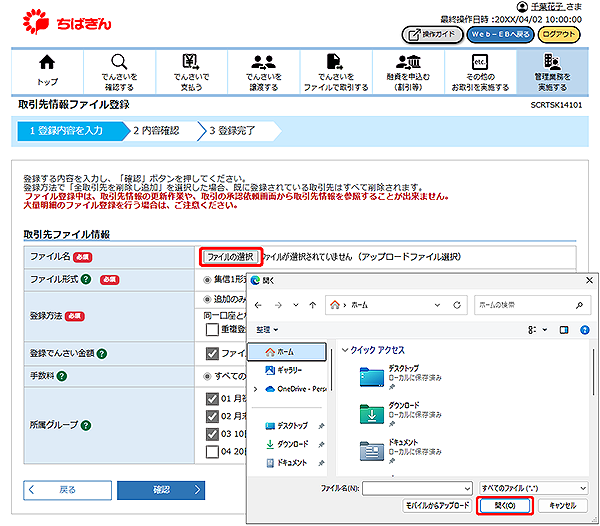Image resolution: width=600 pixels, height=526 pixels.
Task: Expand the OneDrive tree node
Action: coord(256,389)
